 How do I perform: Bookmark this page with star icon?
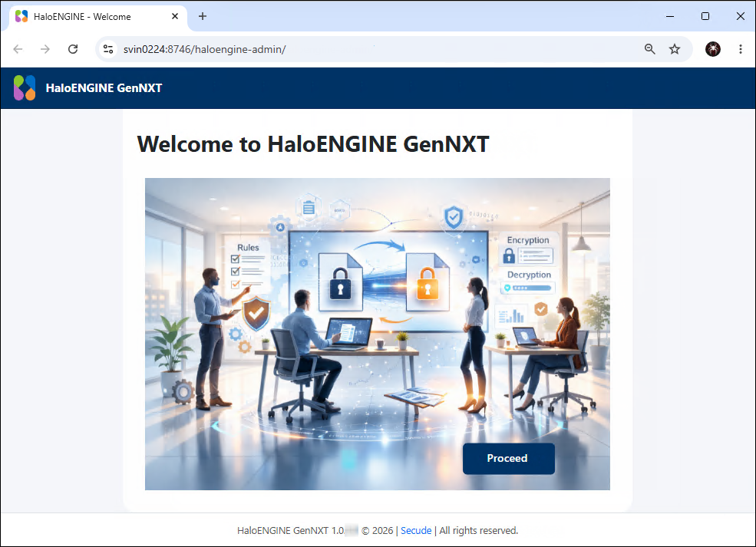coord(675,49)
